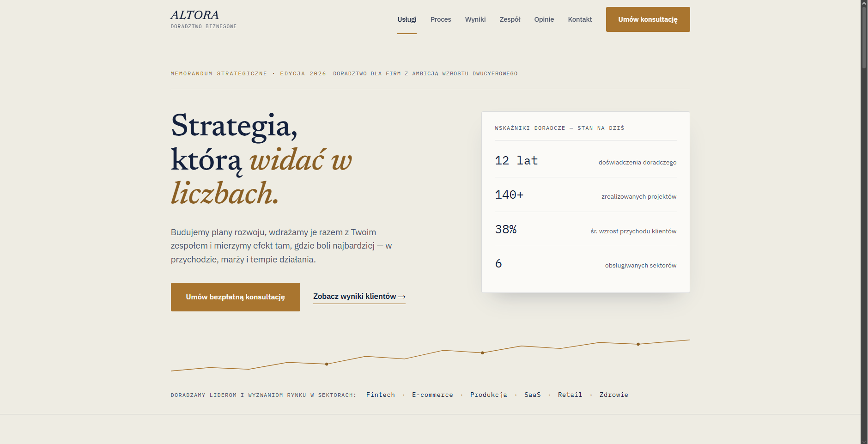This screenshot has height=444, width=868.
Task: Open the Usługi menu item
Action: pos(407,19)
